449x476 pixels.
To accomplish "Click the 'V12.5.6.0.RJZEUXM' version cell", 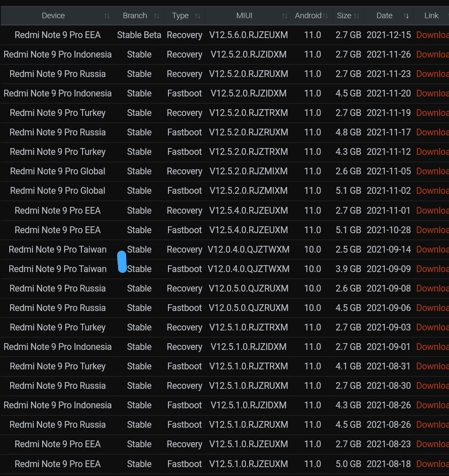I will point(248,35).
